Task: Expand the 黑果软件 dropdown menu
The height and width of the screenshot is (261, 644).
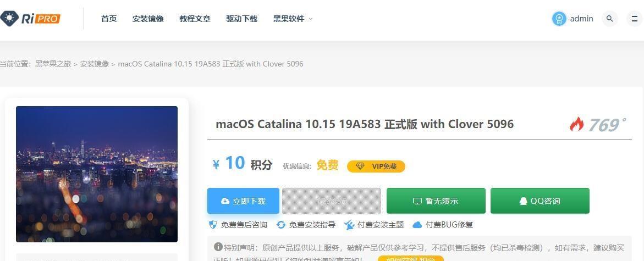Action: [x=293, y=19]
